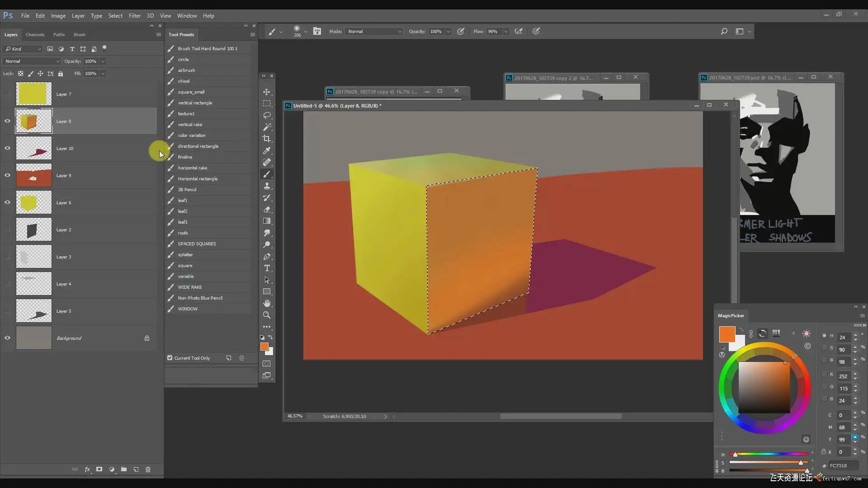Open the Window menu
868x488 pixels.
click(187, 15)
